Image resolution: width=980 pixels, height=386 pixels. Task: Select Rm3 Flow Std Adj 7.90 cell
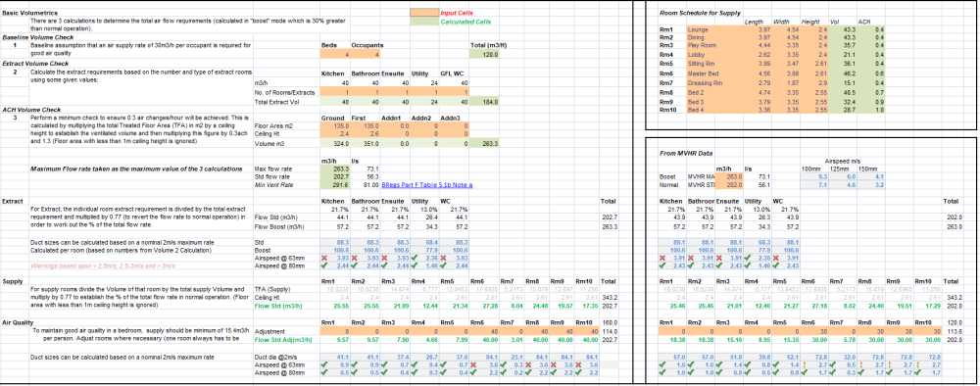point(394,339)
